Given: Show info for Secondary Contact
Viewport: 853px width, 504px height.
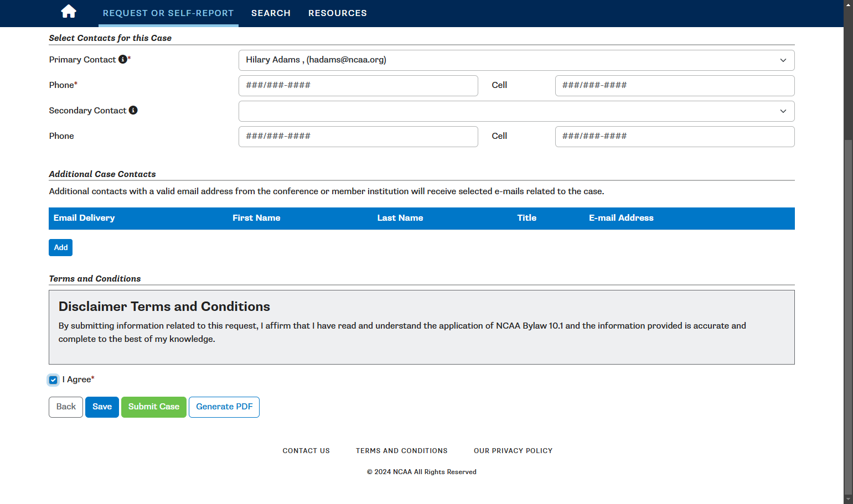Looking at the screenshot, I should (133, 110).
